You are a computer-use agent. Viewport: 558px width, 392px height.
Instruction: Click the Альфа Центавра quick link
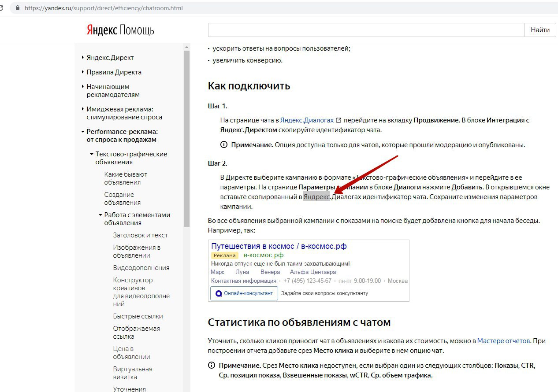coord(313,272)
